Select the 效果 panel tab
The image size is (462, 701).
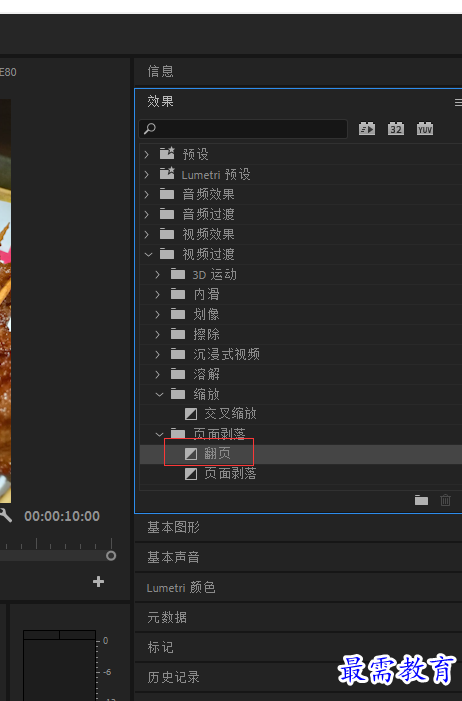pos(160,101)
